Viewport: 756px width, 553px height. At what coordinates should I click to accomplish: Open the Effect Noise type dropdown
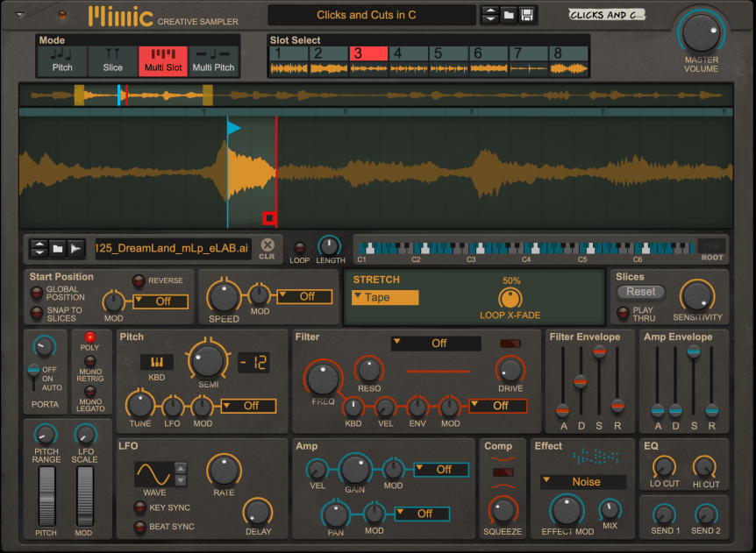click(583, 481)
